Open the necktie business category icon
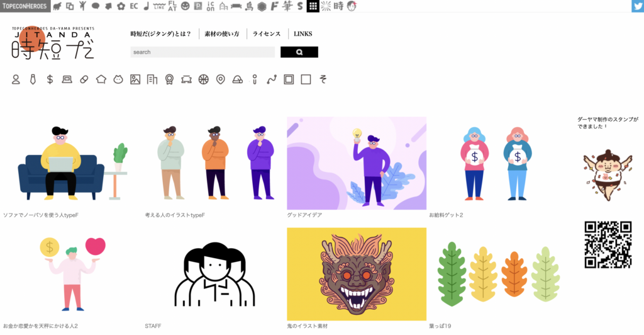644x335 pixels. tap(33, 79)
